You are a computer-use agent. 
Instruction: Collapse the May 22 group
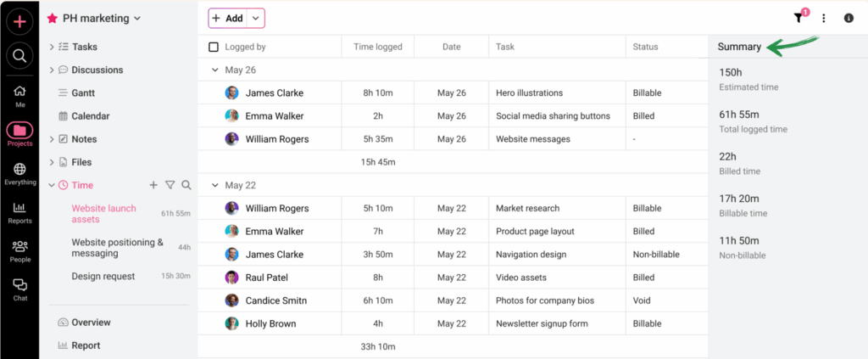pyautogui.click(x=214, y=185)
